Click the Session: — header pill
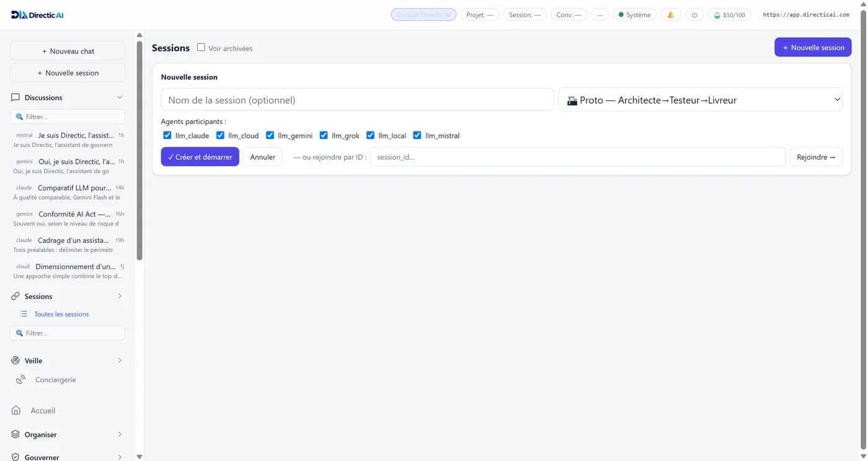The height and width of the screenshot is (461, 868). pyautogui.click(x=525, y=14)
